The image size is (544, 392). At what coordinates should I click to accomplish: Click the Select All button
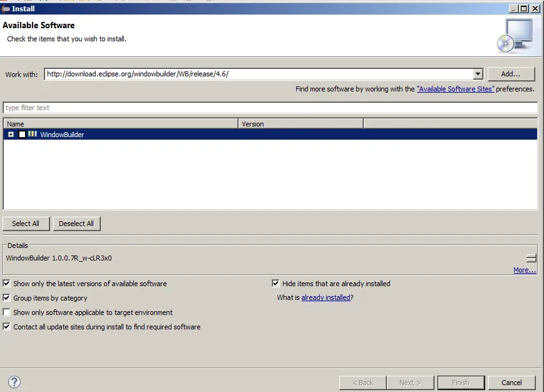[26, 224]
